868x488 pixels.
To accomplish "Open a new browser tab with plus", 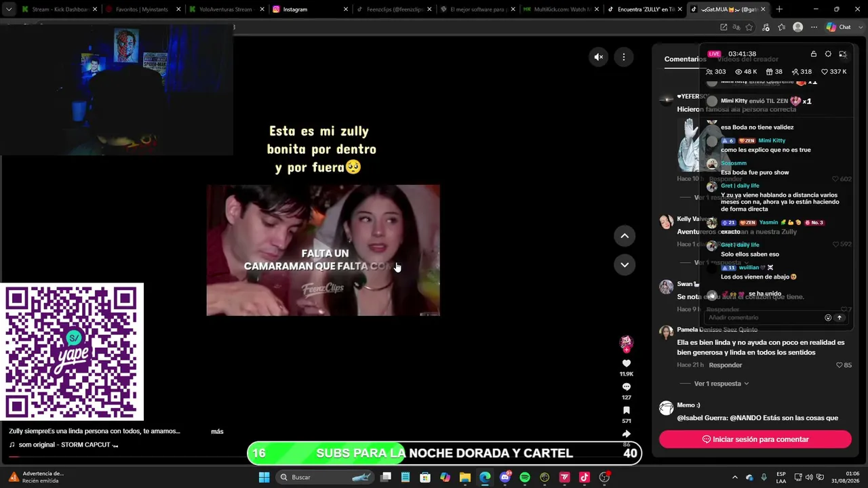I will 779,9.
